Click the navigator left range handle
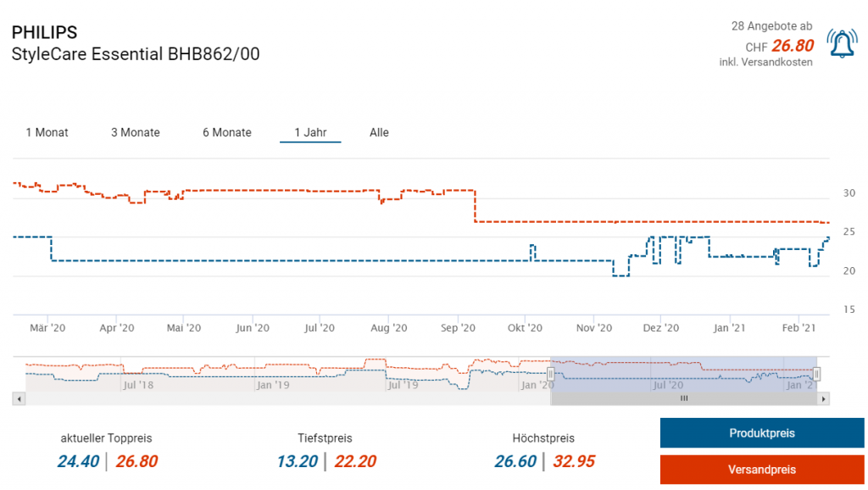The image size is (868, 490). click(550, 375)
